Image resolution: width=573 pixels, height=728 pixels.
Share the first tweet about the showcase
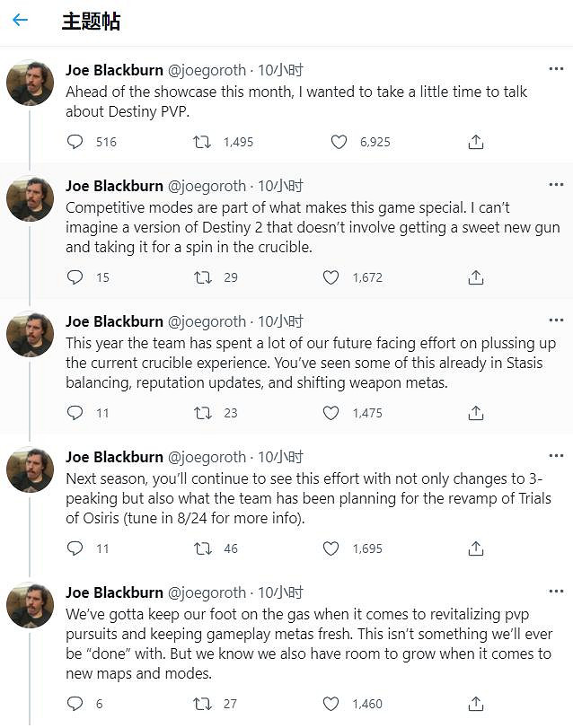pyautogui.click(x=476, y=142)
